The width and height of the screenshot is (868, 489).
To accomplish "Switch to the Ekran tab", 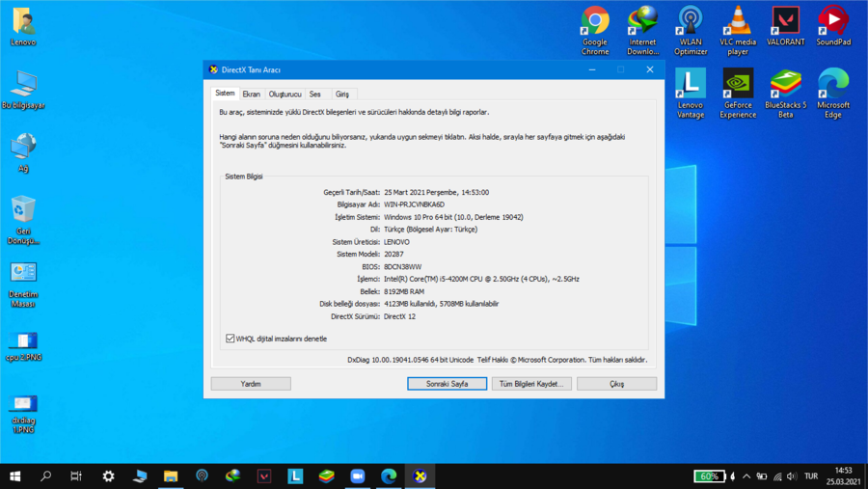I will (251, 95).
